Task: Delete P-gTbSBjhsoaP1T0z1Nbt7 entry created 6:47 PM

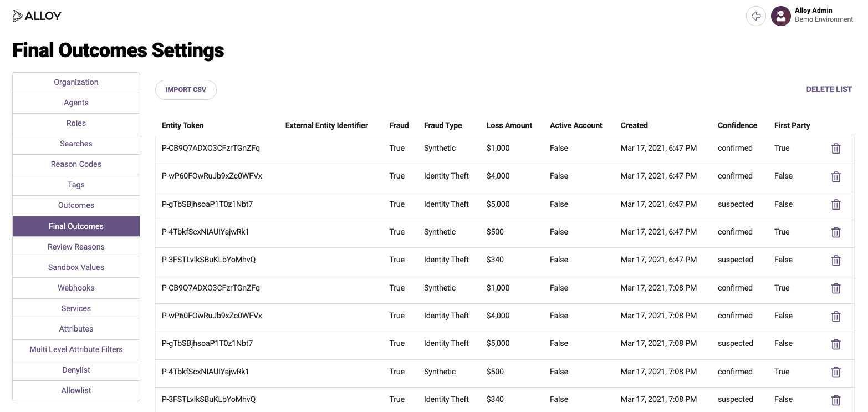Action: (836, 205)
